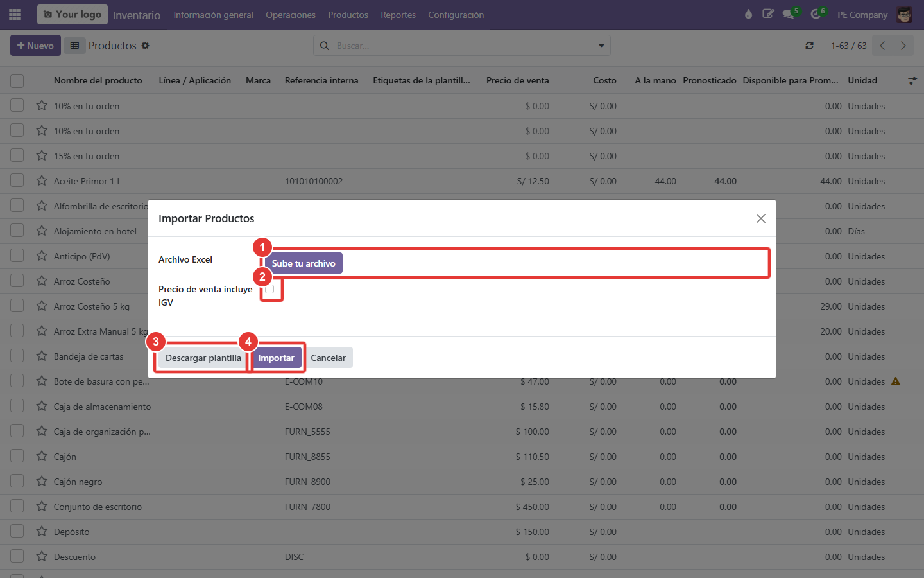Sort by Unidad column header
Image resolution: width=924 pixels, height=578 pixels.
(x=862, y=80)
